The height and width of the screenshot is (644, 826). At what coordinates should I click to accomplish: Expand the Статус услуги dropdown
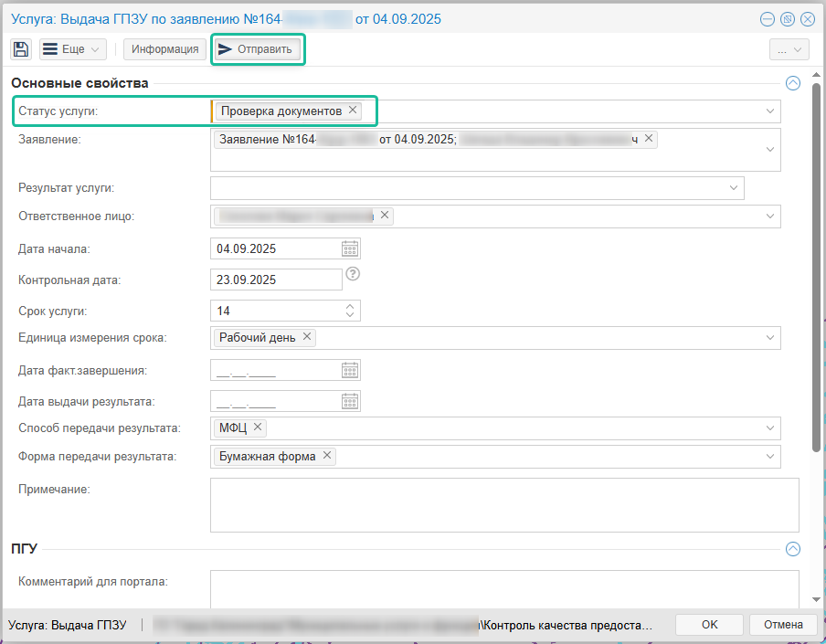[770, 111]
